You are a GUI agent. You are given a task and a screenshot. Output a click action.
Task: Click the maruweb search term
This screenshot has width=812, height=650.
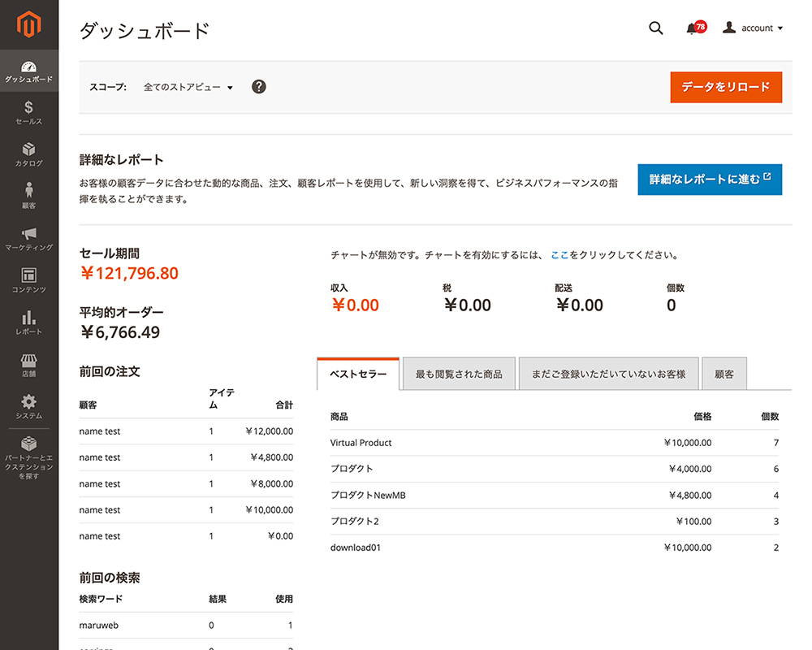[x=98, y=625]
